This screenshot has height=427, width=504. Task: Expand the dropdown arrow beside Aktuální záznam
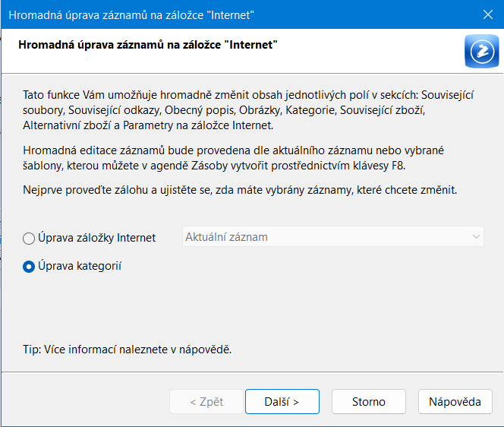click(476, 237)
